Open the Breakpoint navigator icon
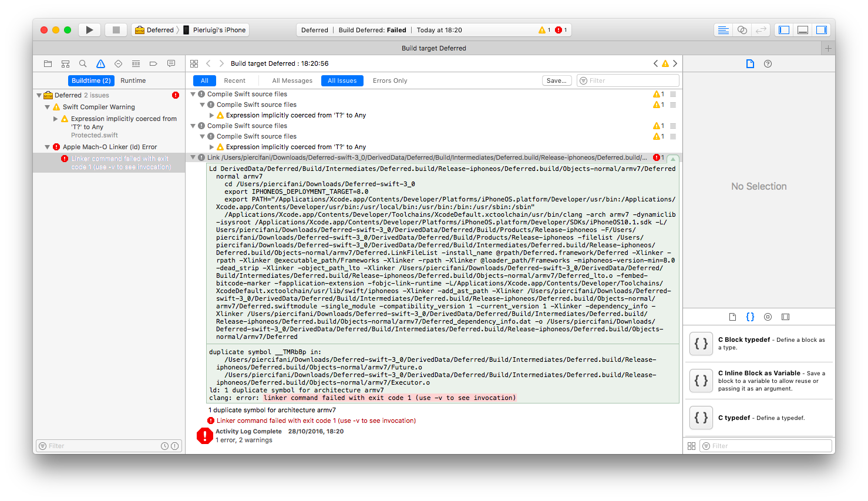868x501 pixels. [153, 63]
